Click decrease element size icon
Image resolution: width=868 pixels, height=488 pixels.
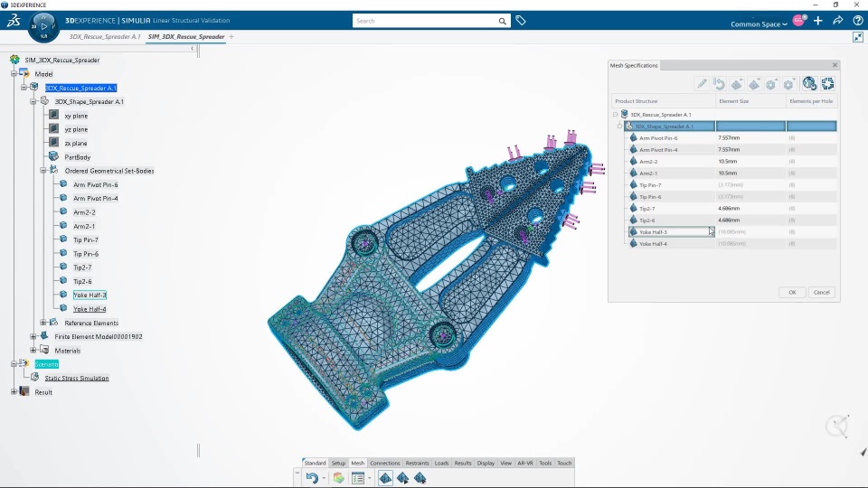coord(754,83)
